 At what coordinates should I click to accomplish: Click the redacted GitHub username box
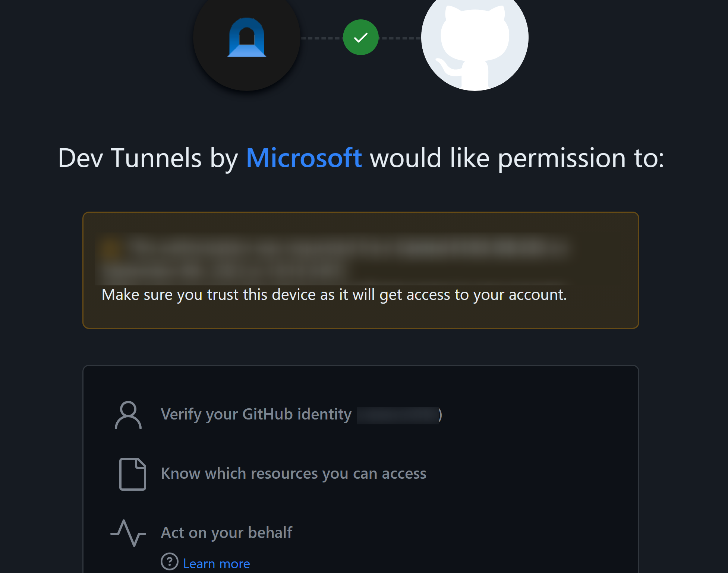pyautogui.click(x=397, y=415)
